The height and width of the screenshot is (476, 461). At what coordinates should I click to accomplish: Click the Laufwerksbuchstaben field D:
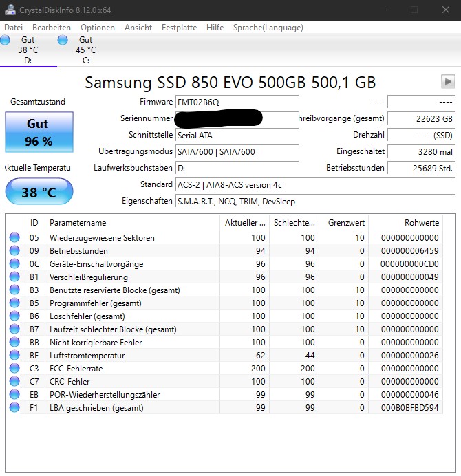237,168
